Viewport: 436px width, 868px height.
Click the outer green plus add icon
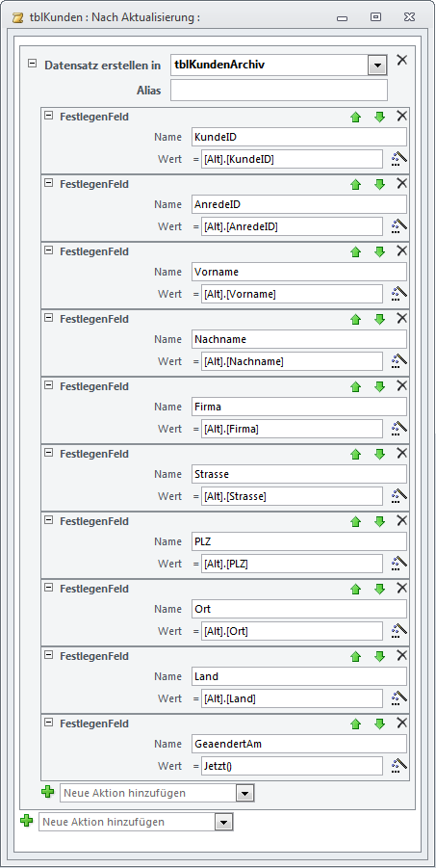[x=26, y=821]
